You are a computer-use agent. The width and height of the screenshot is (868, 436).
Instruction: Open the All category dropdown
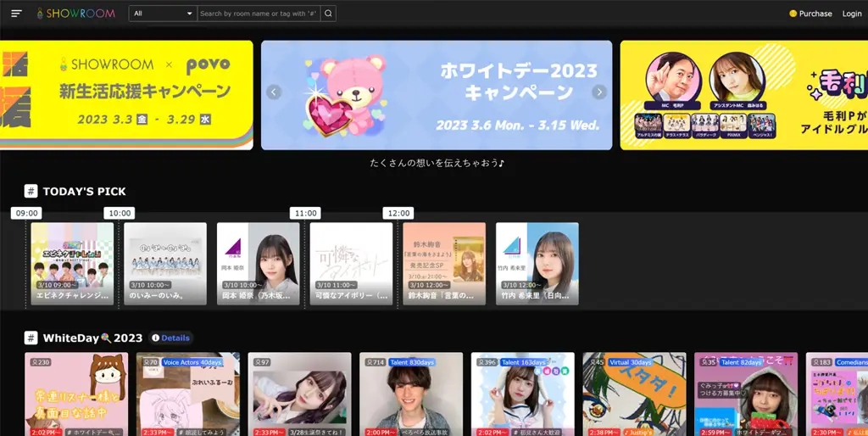[163, 14]
